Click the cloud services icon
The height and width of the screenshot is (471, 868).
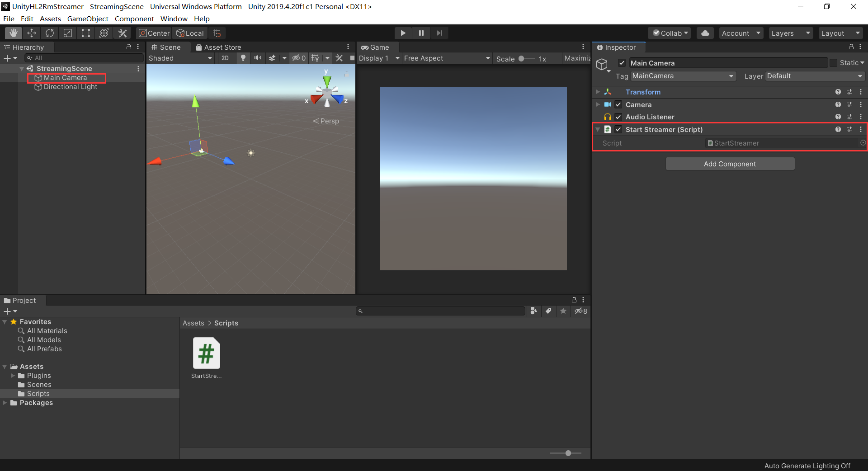[x=704, y=33]
